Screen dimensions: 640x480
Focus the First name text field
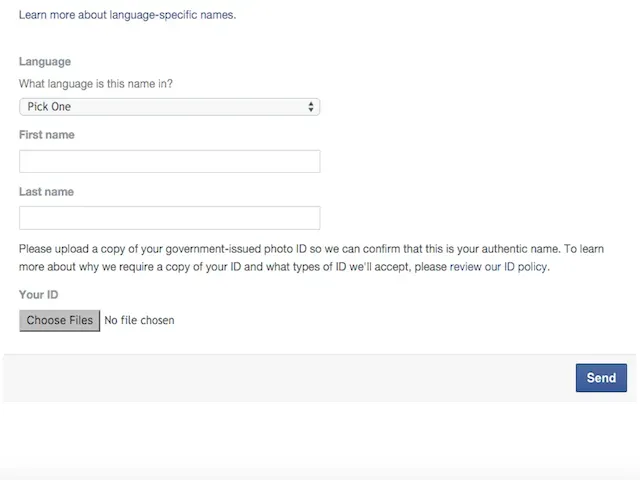tap(169, 161)
